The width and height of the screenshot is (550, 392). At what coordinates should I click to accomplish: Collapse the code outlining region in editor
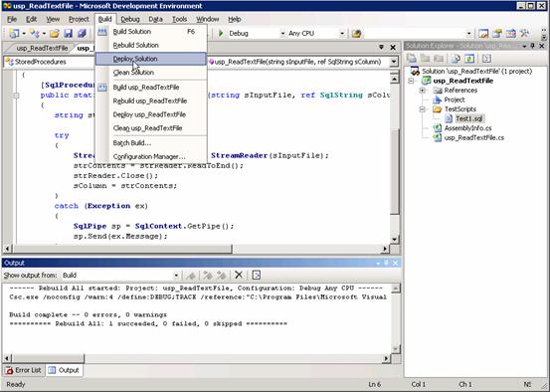16,96
